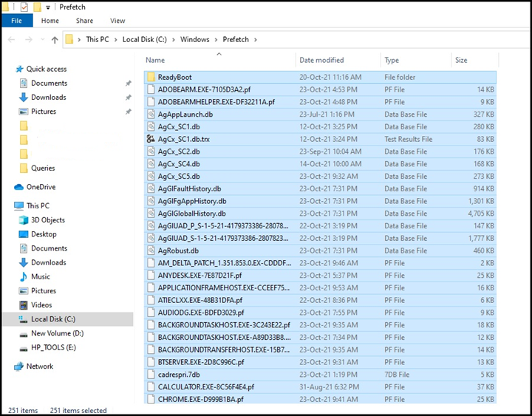Open the View ribbon tab
Image resolution: width=532 pixels, height=416 pixels.
pyautogui.click(x=117, y=21)
